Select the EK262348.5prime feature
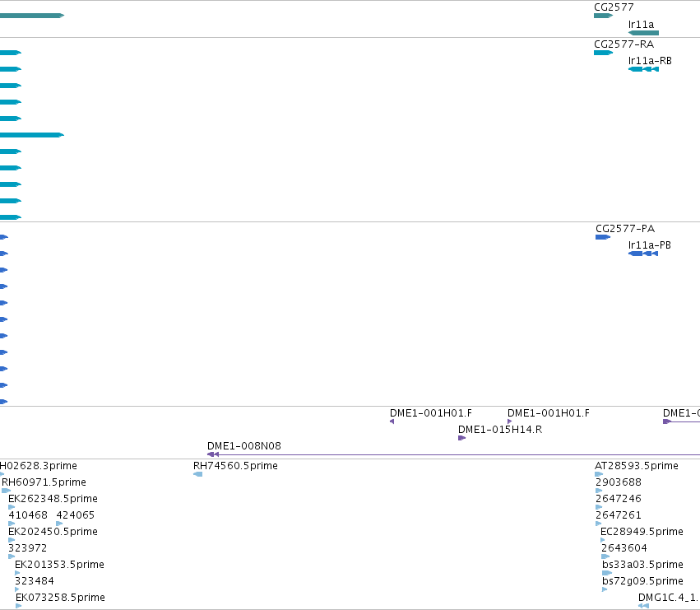Image resolution: width=700 pixels, height=610 pixels. [x=12, y=507]
